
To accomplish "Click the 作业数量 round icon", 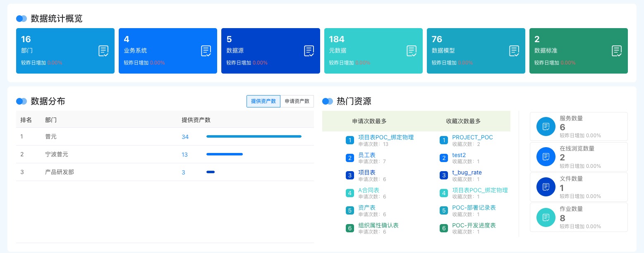I will (546, 217).
